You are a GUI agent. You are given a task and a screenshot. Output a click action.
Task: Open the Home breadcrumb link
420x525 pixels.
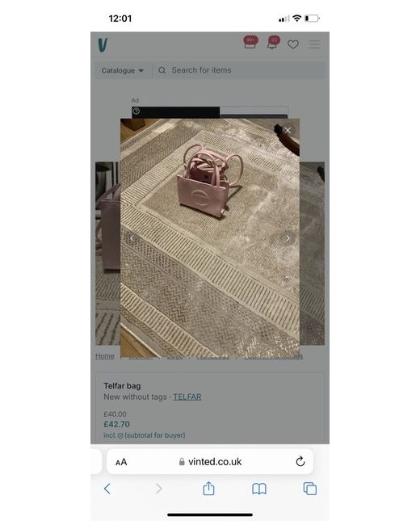(x=105, y=356)
